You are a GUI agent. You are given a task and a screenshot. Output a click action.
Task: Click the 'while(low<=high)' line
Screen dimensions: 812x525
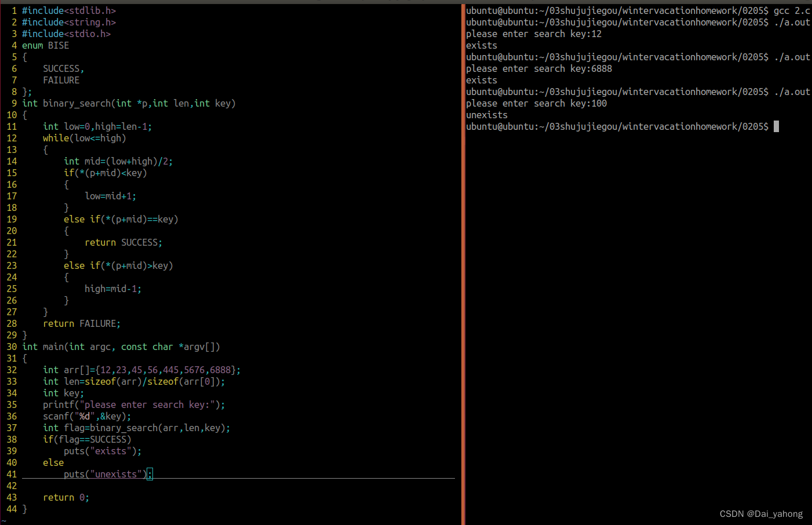[84, 138]
